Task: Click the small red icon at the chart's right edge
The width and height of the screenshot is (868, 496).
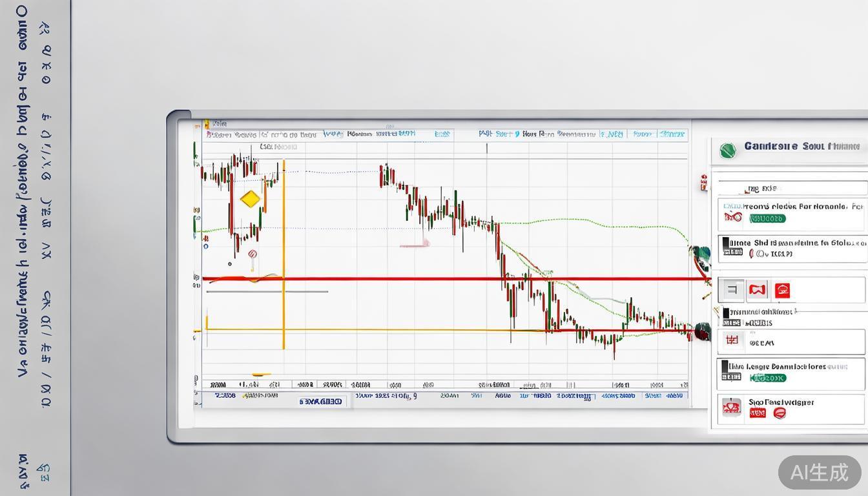Action: pyautogui.click(x=703, y=183)
